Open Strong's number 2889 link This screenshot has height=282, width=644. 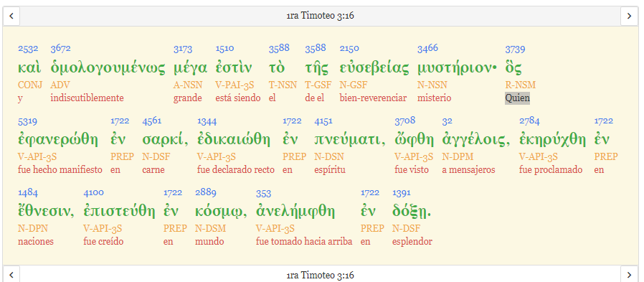[x=205, y=193]
